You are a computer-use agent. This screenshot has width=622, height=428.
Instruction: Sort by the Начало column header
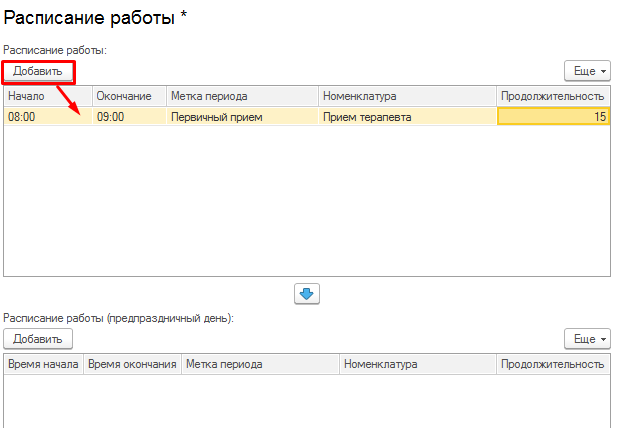[48, 96]
